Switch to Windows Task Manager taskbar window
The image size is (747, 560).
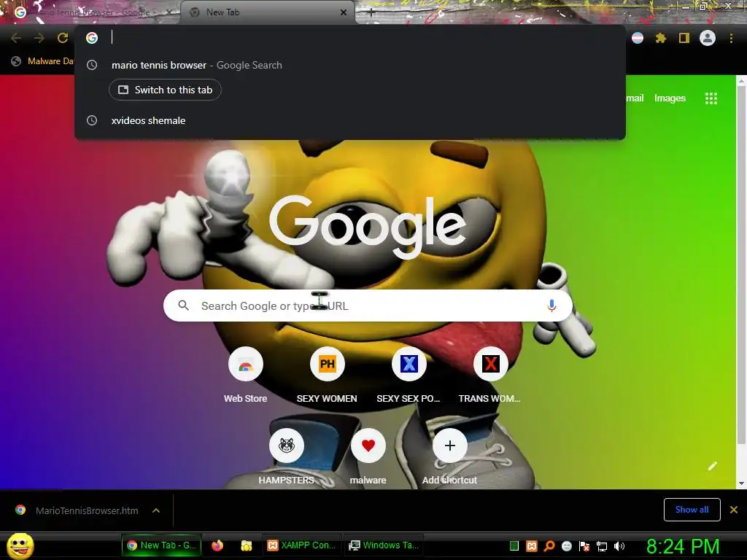click(384, 545)
